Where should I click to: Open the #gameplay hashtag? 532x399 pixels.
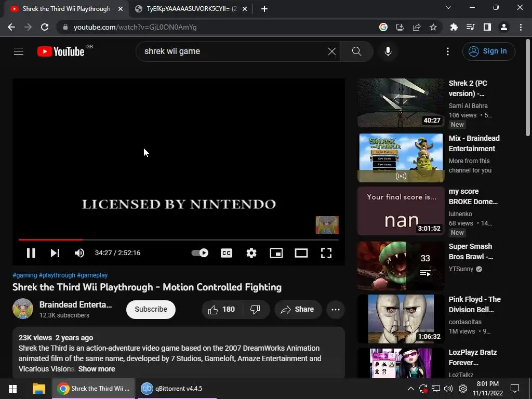tap(92, 275)
